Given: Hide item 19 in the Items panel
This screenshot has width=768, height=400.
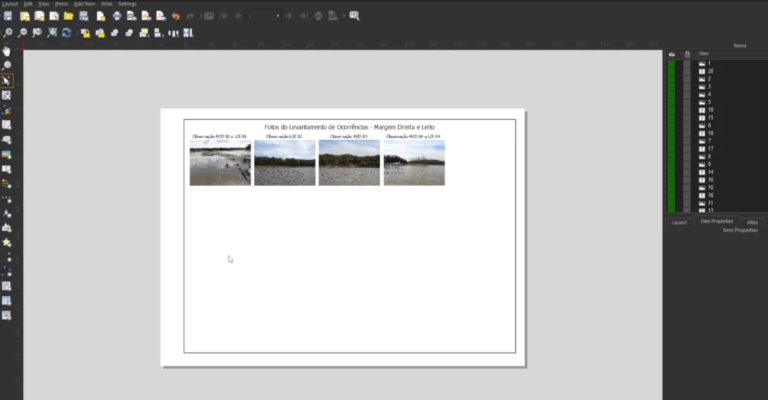Looking at the screenshot, I should click(672, 110).
